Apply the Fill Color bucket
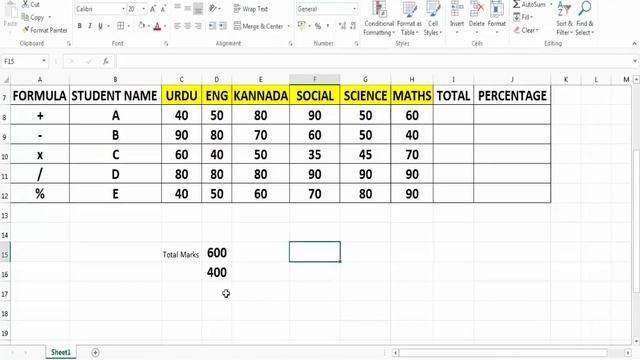Screen dimensions: 640x360 [x=141, y=26]
